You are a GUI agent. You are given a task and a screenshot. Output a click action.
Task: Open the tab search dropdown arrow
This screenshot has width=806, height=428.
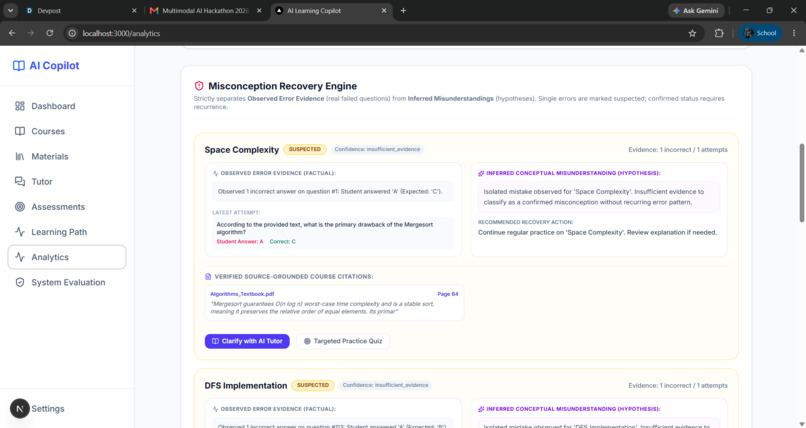click(x=10, y=10)
